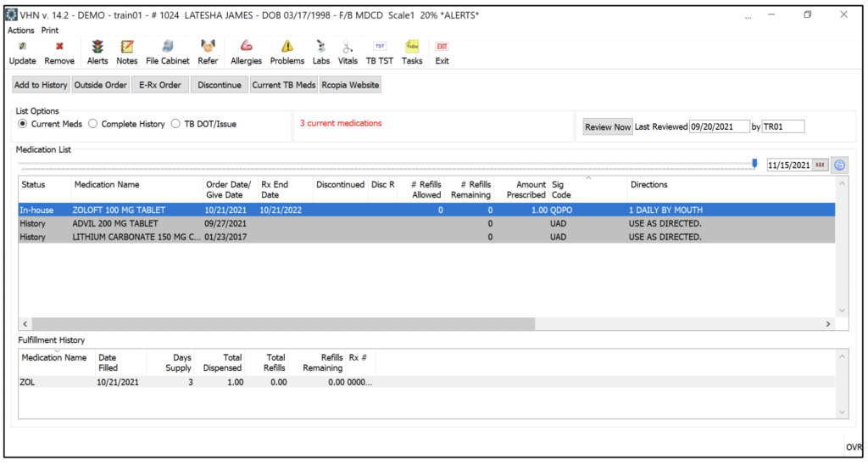The image size is (868, 465).
Task: Select the ZOL fulfillment history row
Action: pos(427,383)
